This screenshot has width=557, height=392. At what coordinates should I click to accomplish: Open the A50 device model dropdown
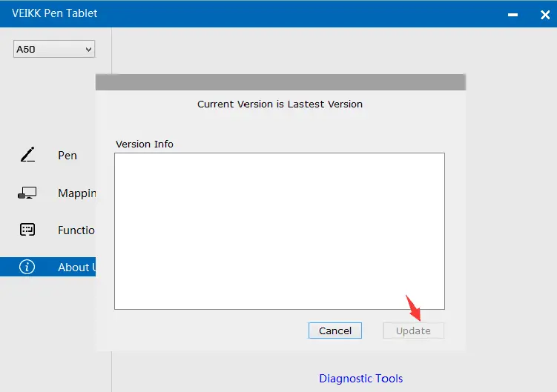click(x=49, y=50)
